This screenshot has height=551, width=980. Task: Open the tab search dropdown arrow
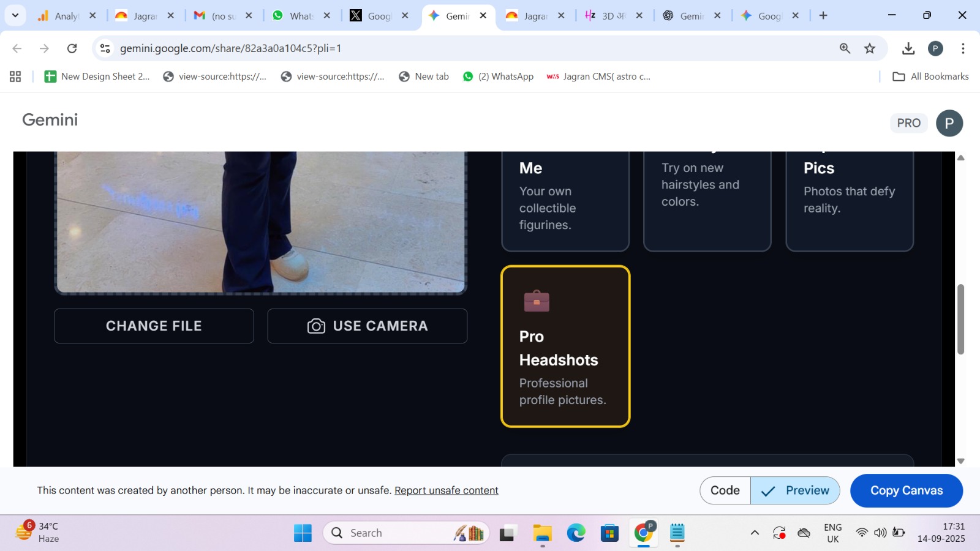click(15, 15)
